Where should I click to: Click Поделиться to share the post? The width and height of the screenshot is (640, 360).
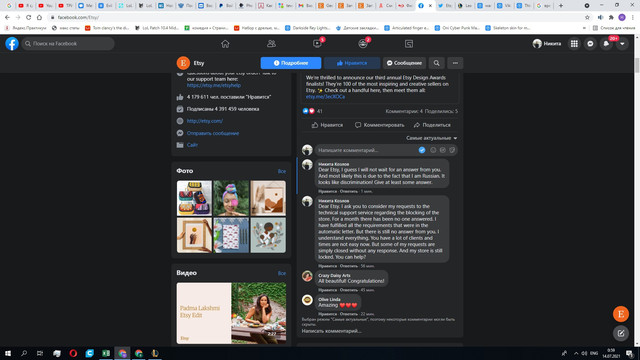[x=432, y=125]
